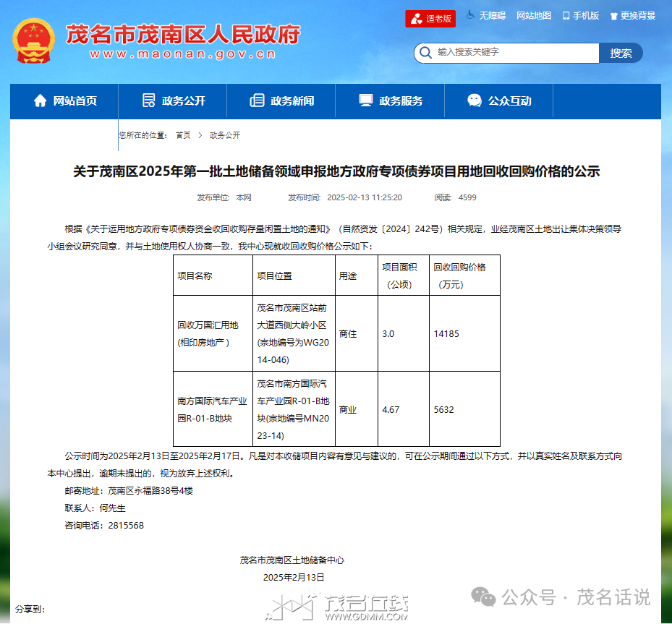The width and height of the screenshot is (672, 624).
Task: Click the wheelchair accessibility icon
Action: pyautogui.click(x=470, y=15)
